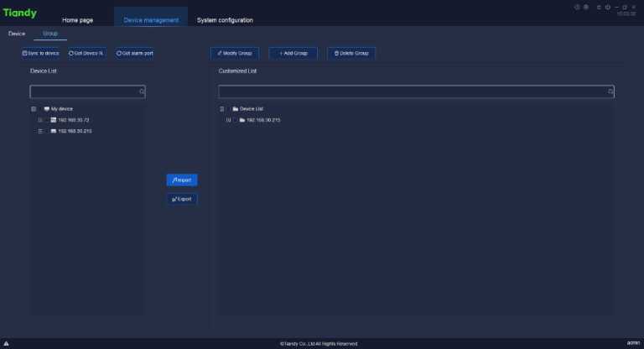Collapse the Device List root in Customized List
Image resolution: width=644 pixels, height=349 pixels.
[222, 109]
